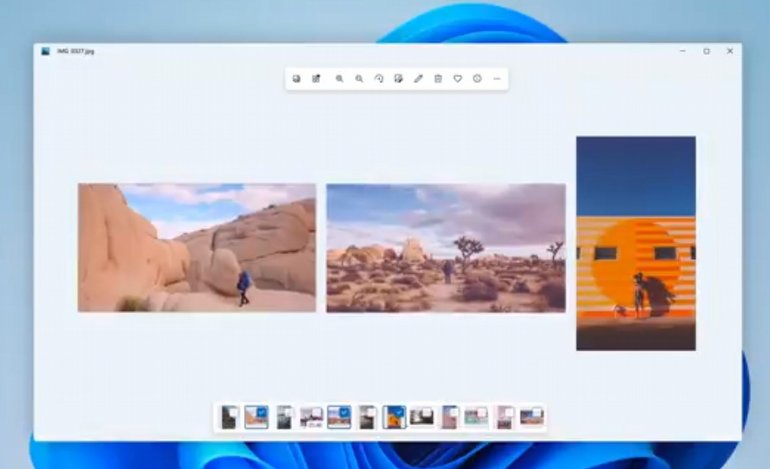Maximize the Photos window
Image resolution: width=770 pixels, height=469 pixels.
(706, 51)
